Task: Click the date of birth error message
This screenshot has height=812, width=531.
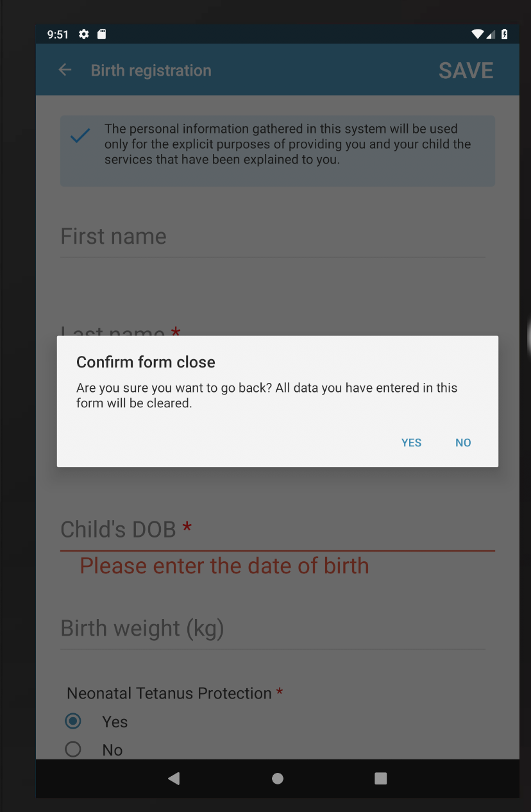Action: pyautogui.click(x=224, y=566)
